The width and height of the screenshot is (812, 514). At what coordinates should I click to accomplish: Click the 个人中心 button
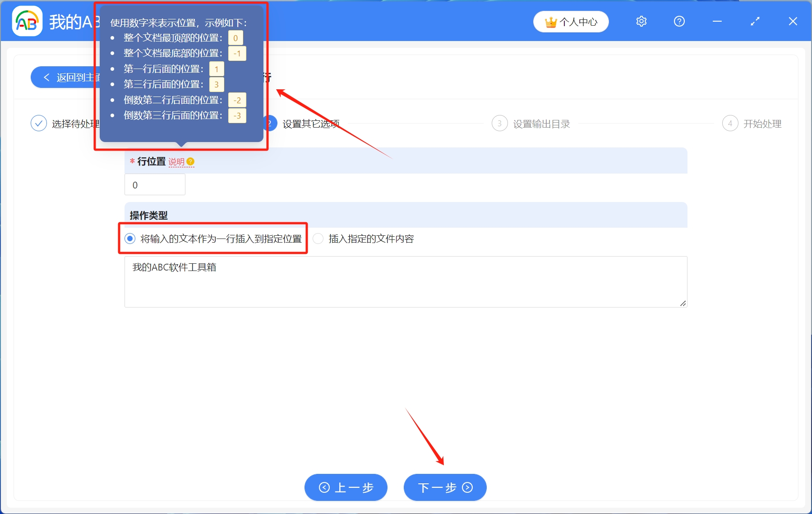[x=571, y=21]
